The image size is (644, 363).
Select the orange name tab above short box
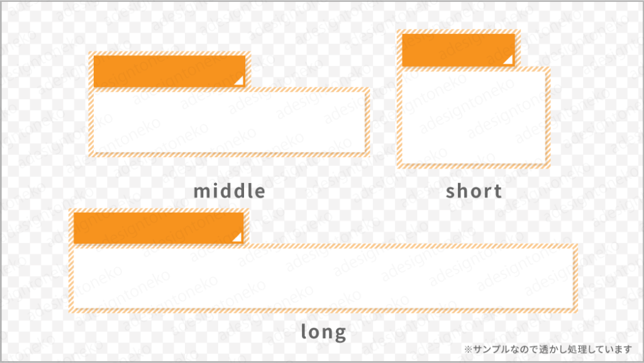coord(458,50)
